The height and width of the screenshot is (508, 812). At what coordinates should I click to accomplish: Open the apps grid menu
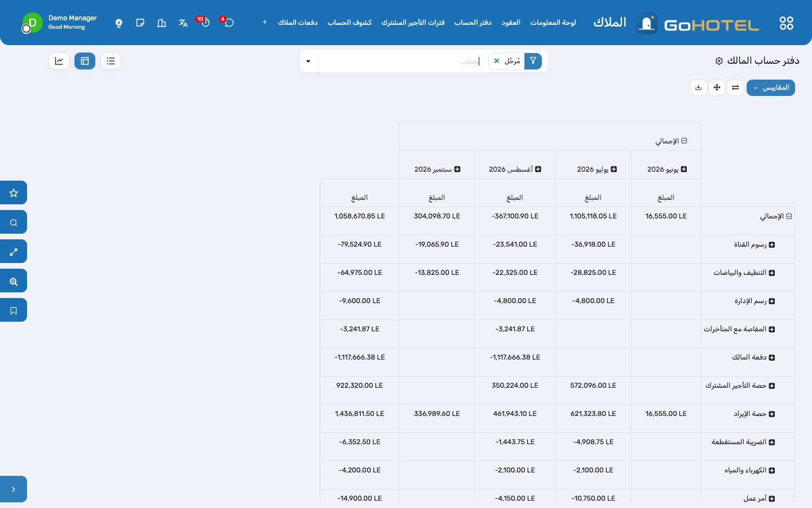pyautogui.click(x=786, y=23)
